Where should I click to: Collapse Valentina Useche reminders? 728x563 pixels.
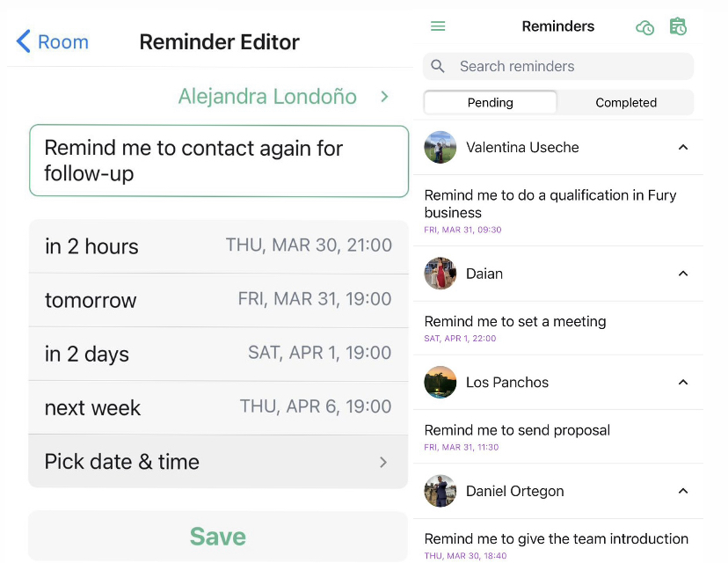pos(682,147)
